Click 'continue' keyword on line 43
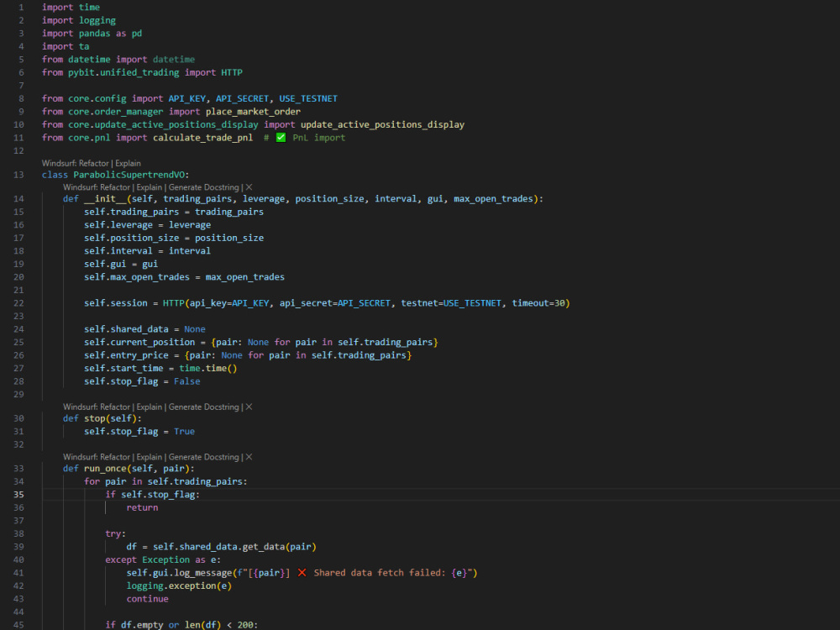Screen dimensions: 840x630 coord(147,599)
